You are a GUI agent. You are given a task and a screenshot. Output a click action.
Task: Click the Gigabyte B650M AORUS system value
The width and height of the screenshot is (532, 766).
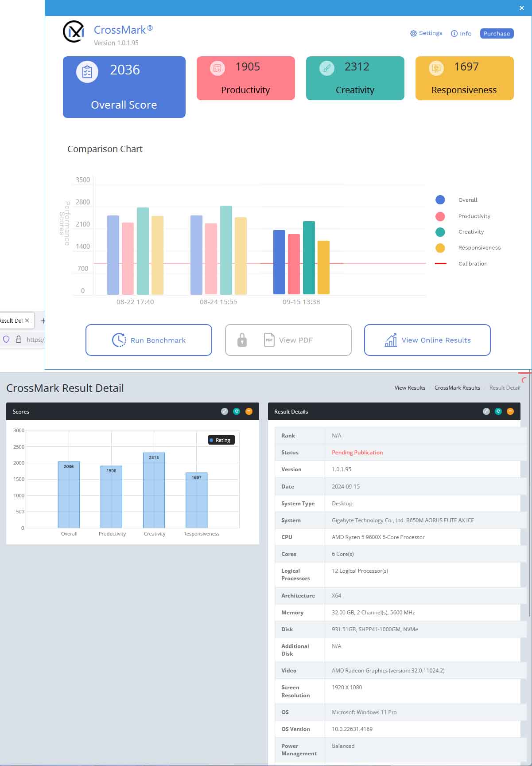coord(403,520)
